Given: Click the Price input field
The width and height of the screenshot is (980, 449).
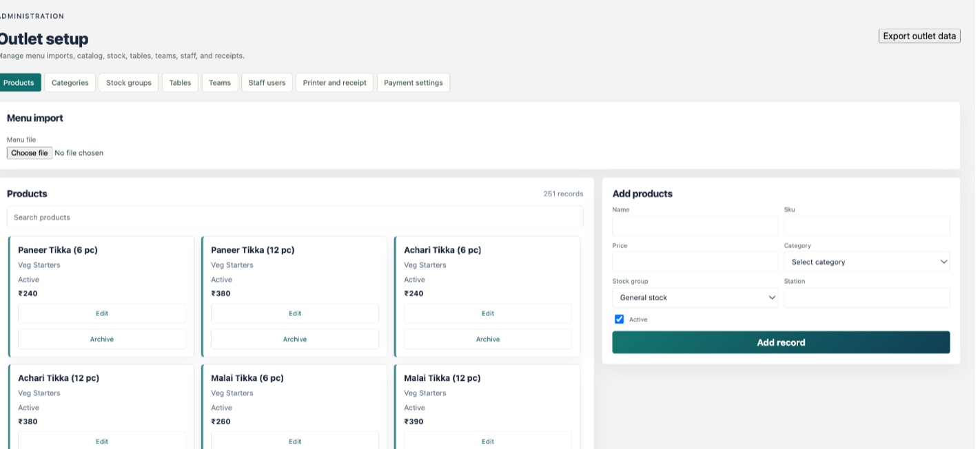Looking at the screenshot, I should [695, 262].
